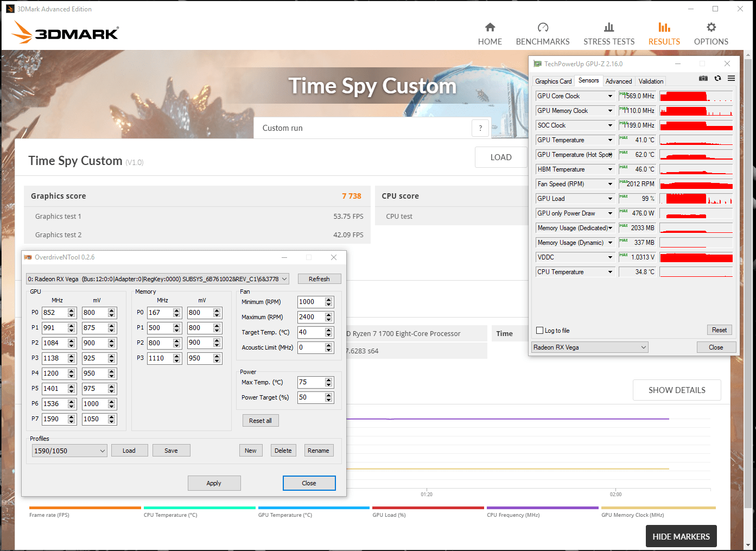The width and height of the screenshot is (756, 551).
Task: Click GPU Temperature legend color bar
Action: (314, 508)
